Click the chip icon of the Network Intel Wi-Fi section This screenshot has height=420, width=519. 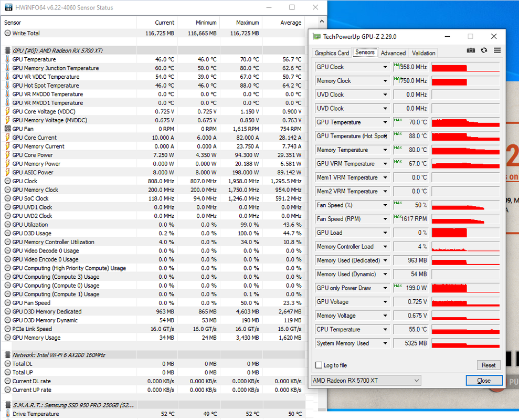pos(7,355)
